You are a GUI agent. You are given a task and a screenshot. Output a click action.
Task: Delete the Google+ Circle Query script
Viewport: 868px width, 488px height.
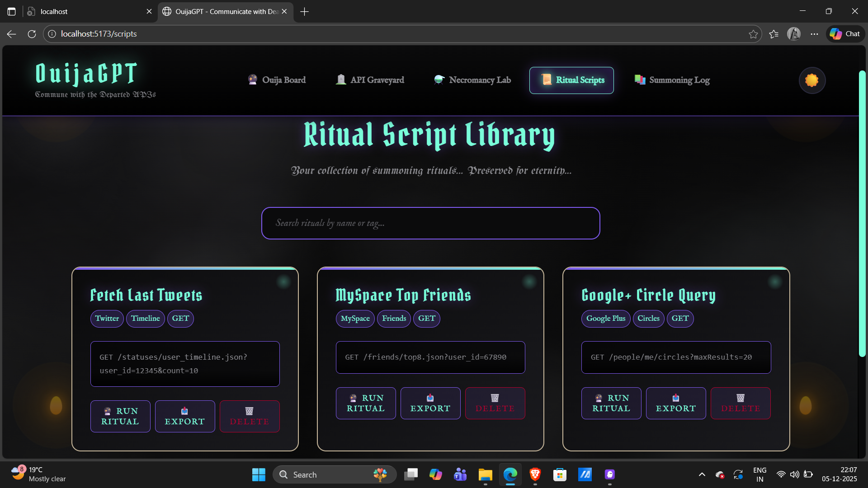(x=740, y=403)
